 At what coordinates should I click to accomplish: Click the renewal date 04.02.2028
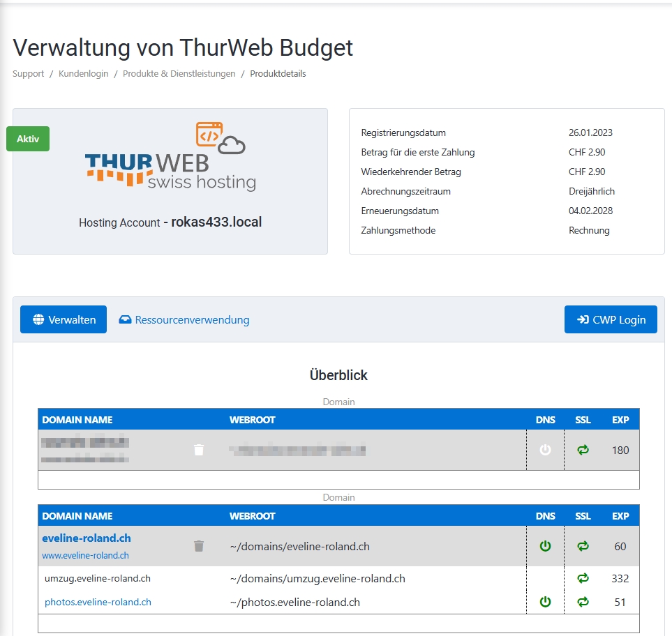point(590,211)
